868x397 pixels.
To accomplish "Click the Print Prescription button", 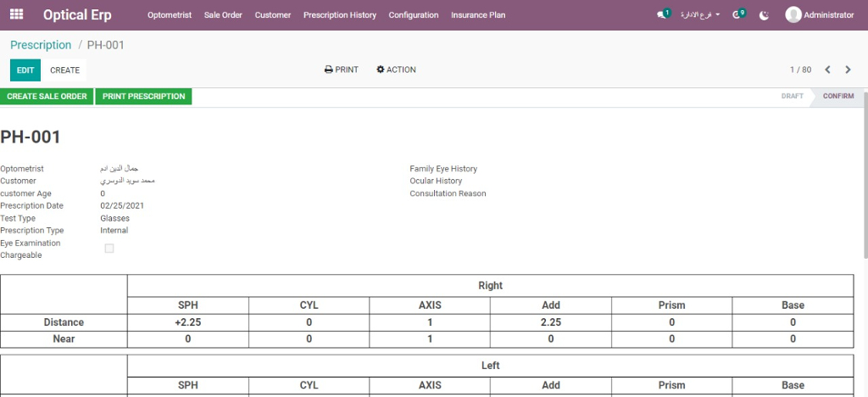I will coord(143,97).
